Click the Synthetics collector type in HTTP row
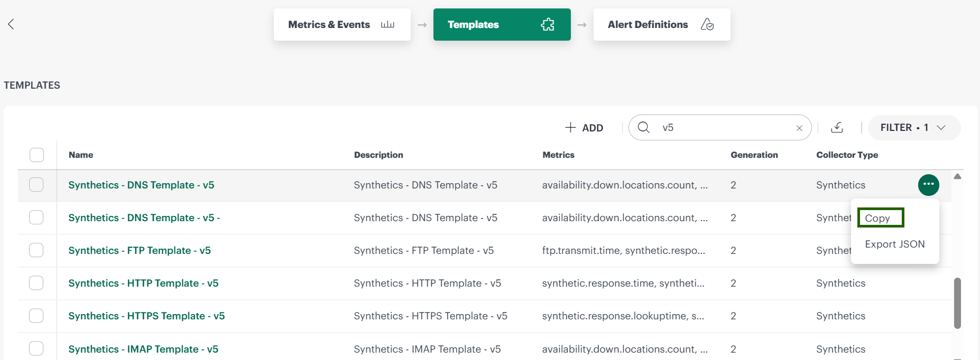 [x=840, y=283]
